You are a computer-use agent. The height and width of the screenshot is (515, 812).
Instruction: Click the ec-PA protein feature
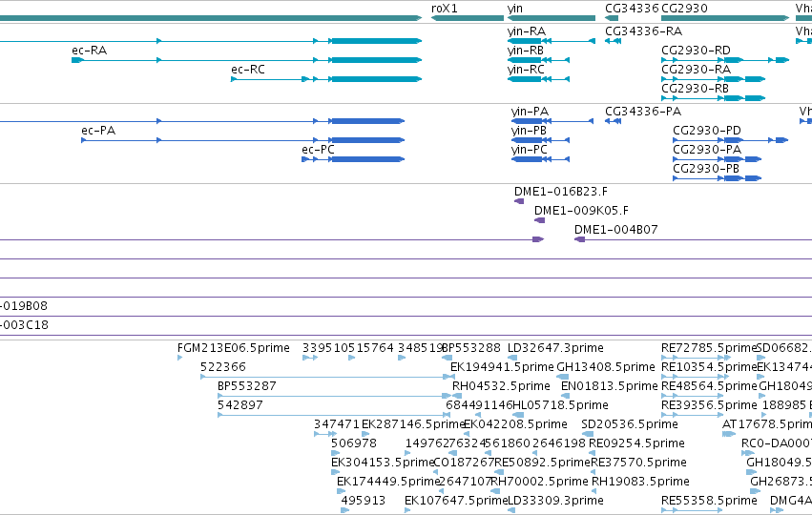pos(243,140)
